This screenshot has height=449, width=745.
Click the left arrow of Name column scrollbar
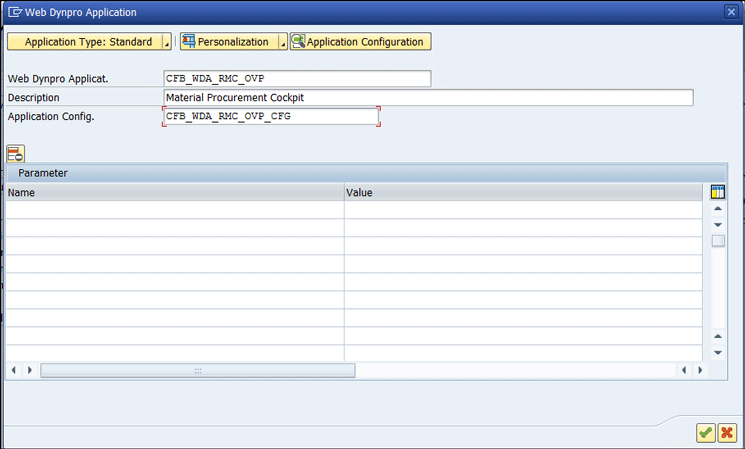click(x=14, y=370)
